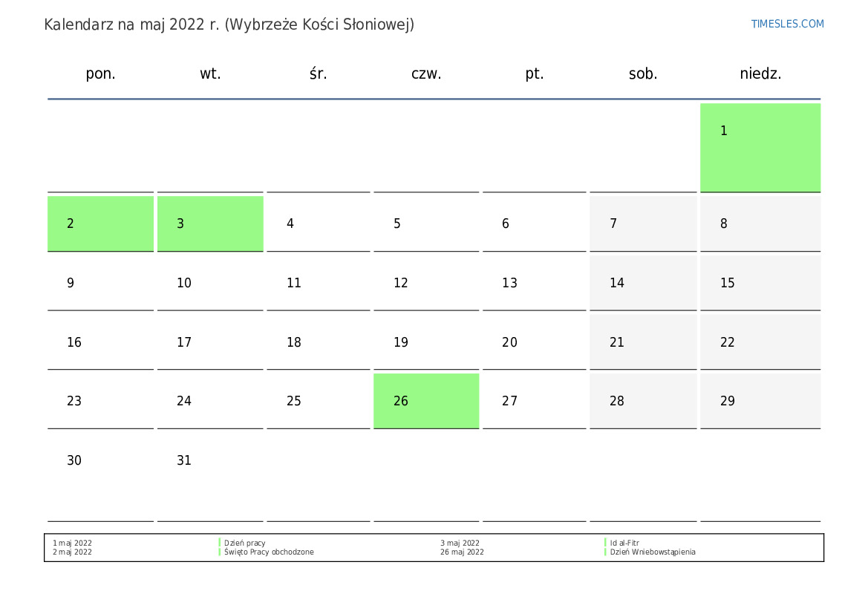Viewport: 868px width, 614px height.
Task: Select Saturday day 21
Action: tap(643, 342)
